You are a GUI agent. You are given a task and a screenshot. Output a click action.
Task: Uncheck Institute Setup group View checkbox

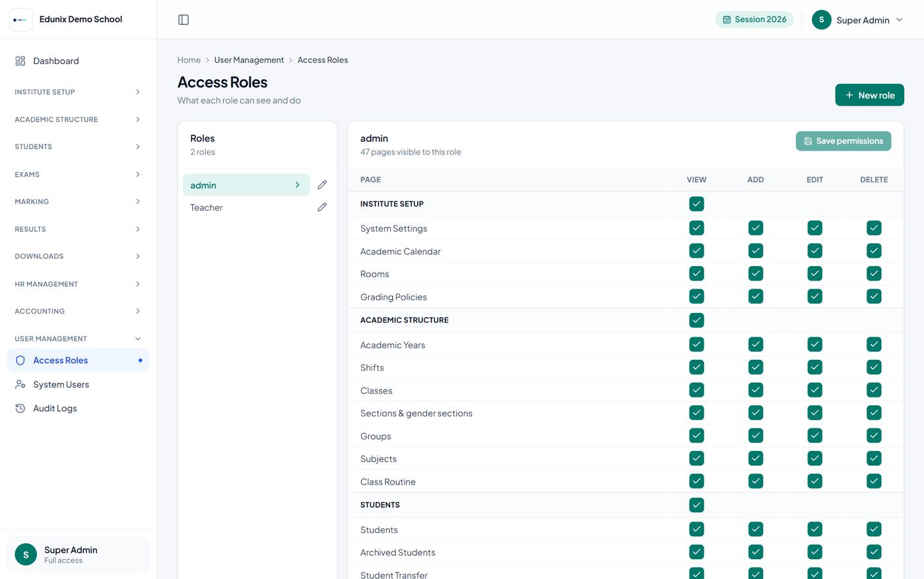pos(696,204)
